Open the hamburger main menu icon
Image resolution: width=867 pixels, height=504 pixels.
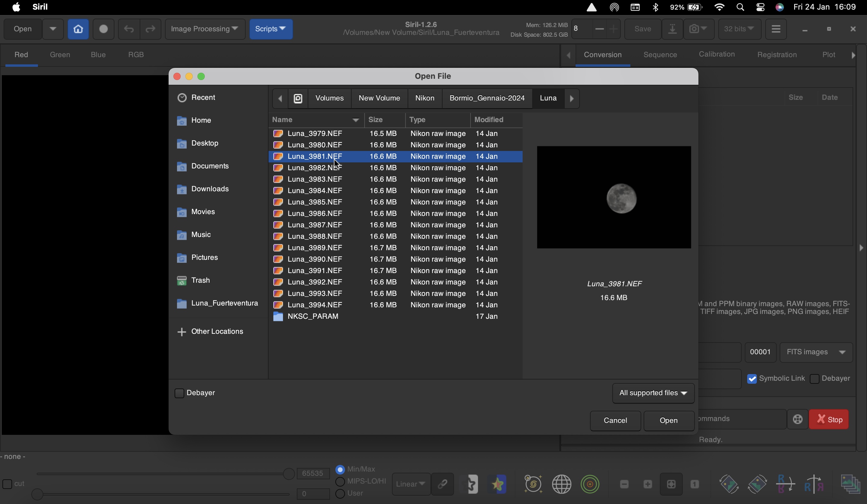776,29
